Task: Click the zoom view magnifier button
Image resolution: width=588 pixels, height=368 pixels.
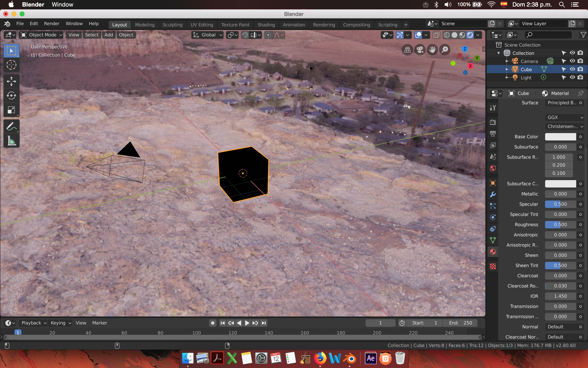Action: (x=445, y=50)
